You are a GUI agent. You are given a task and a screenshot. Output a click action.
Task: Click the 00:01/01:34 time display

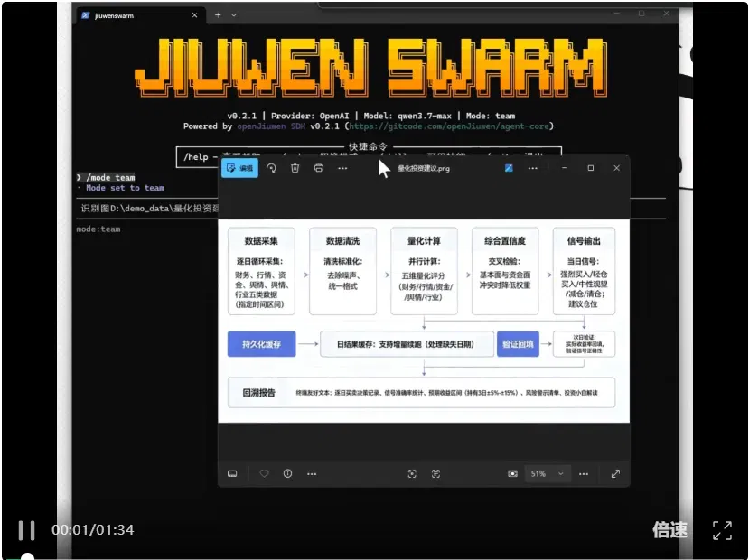(93, 530)
